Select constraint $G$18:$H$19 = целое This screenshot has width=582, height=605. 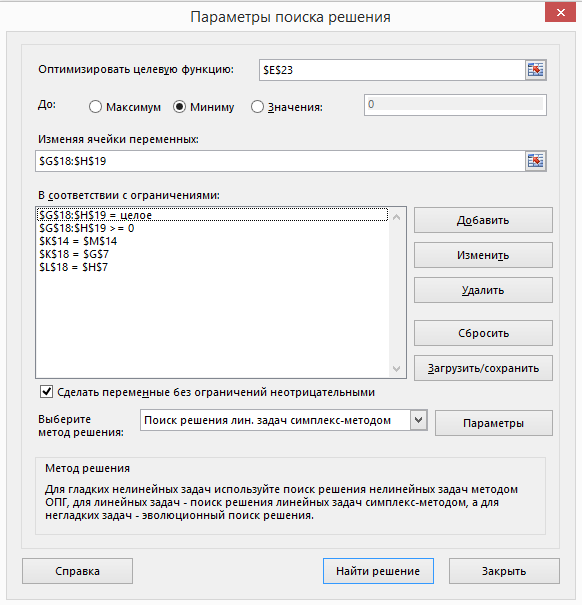pos(212,215)
